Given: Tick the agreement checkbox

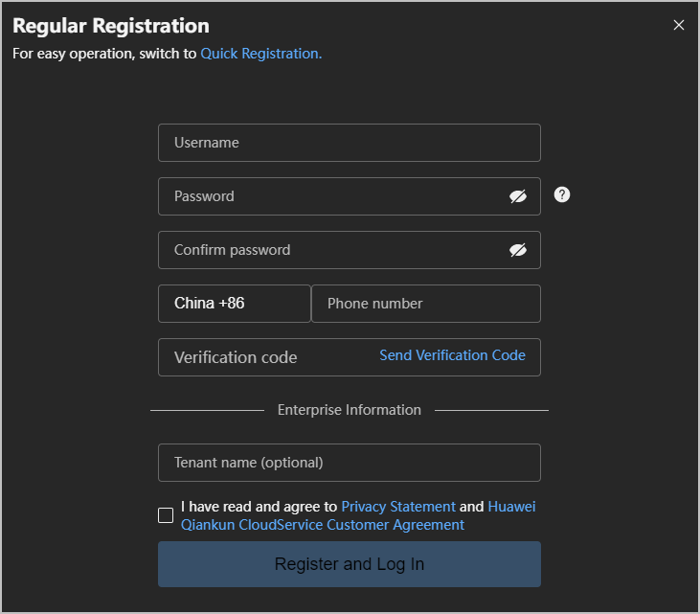Looking at the screenshot, I should pyautogui.click(x=166, y=515).
